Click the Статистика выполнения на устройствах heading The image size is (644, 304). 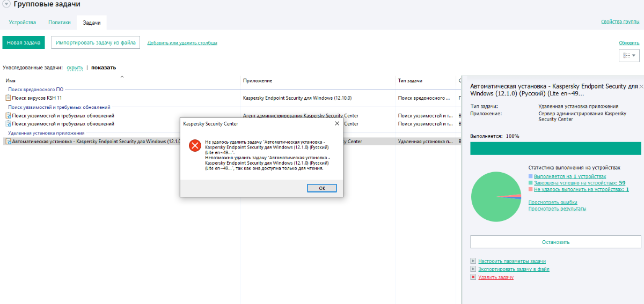pos(575,168)
